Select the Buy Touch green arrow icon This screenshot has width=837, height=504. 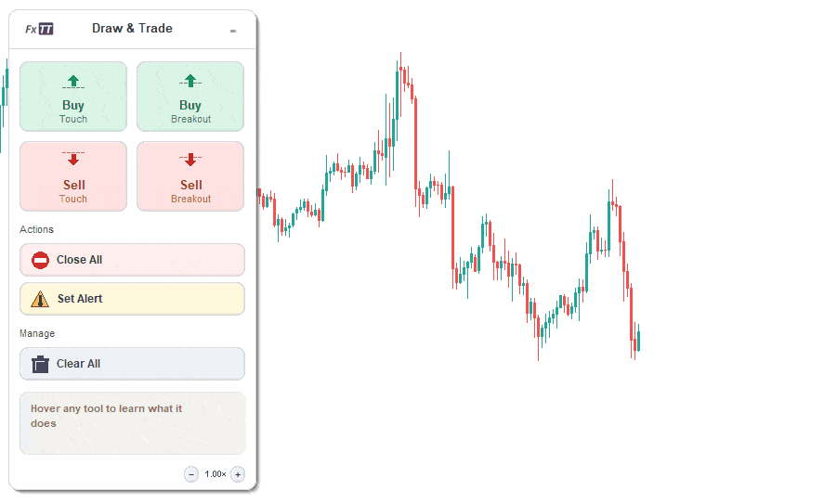pos(73,82)
